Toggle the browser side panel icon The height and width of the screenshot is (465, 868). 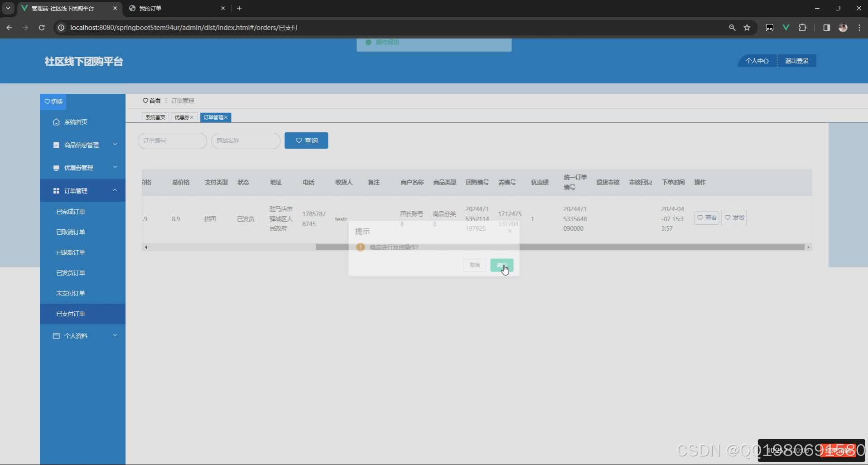826,28
